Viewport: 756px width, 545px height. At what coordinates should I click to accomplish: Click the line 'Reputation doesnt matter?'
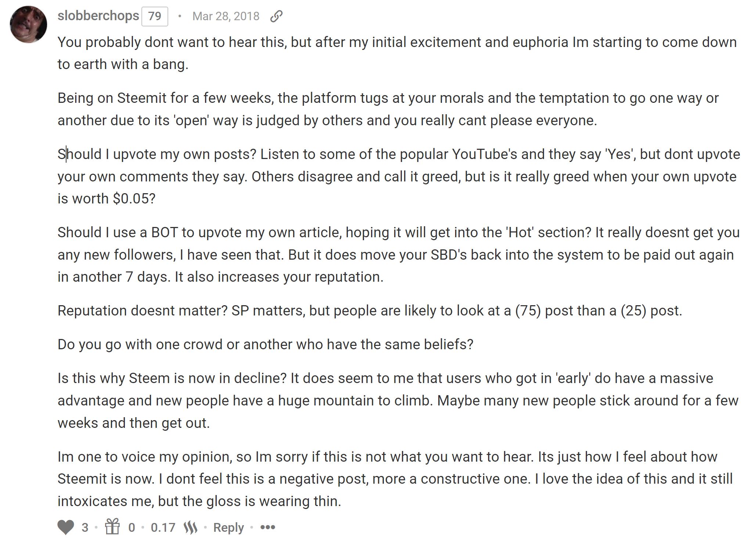pos(370,311)
